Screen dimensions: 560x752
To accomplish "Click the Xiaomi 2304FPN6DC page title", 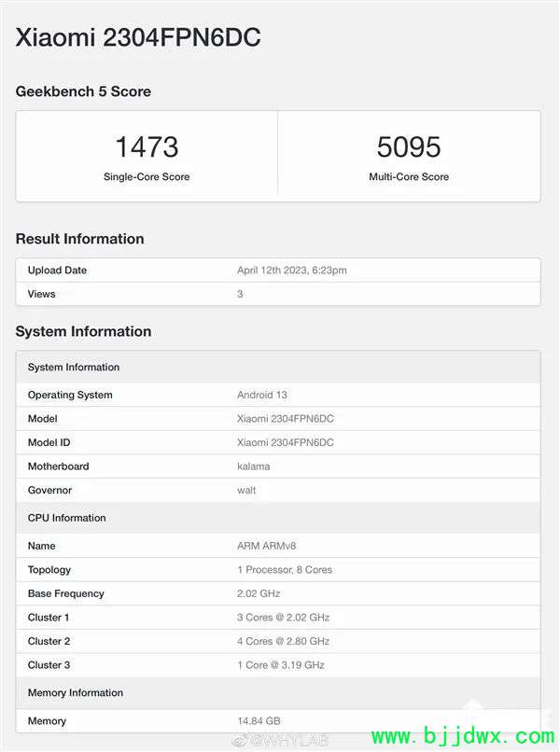I will [138, 37].
